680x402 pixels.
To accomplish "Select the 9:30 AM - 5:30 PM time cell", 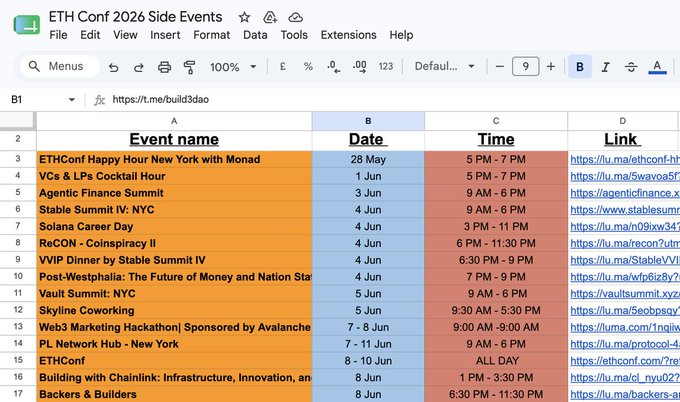I will pos(496,310).
